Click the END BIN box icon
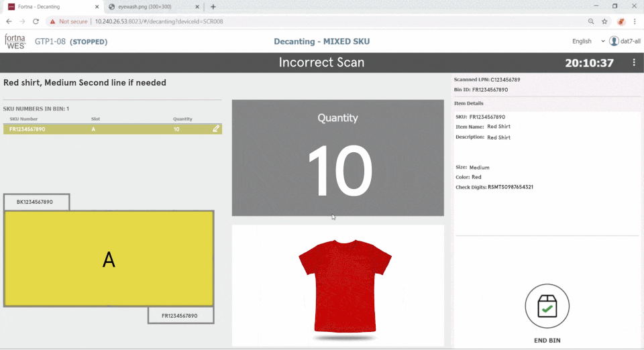 click(x=547, y=307)
